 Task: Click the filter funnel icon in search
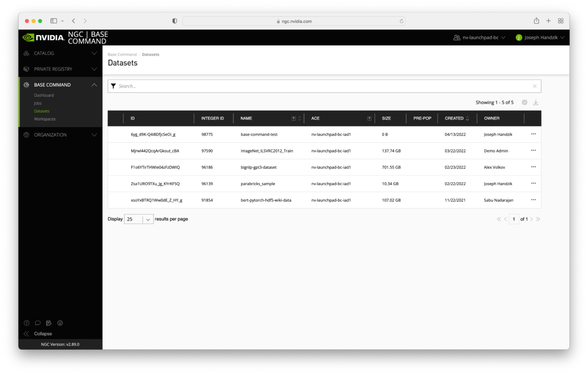pos(114,86)
